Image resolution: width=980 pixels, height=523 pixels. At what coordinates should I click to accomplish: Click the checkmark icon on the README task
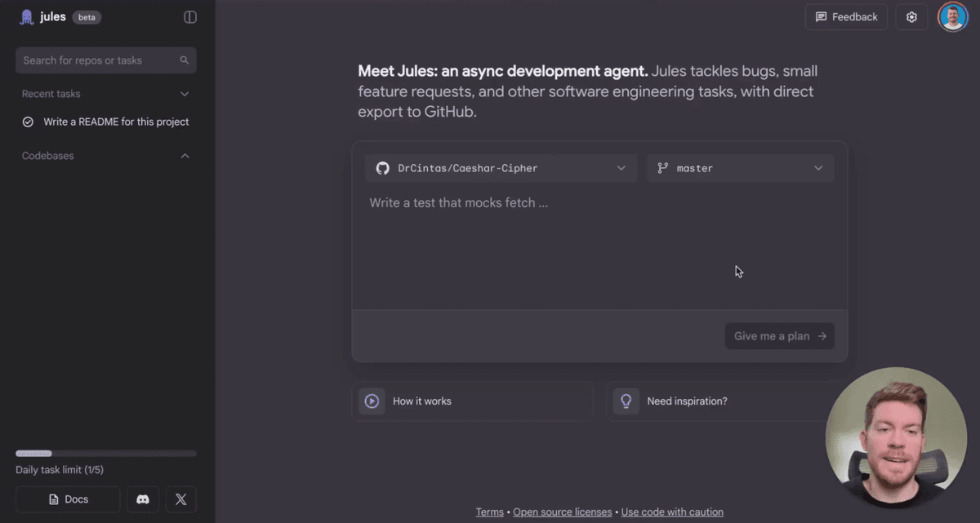(27, 121)
